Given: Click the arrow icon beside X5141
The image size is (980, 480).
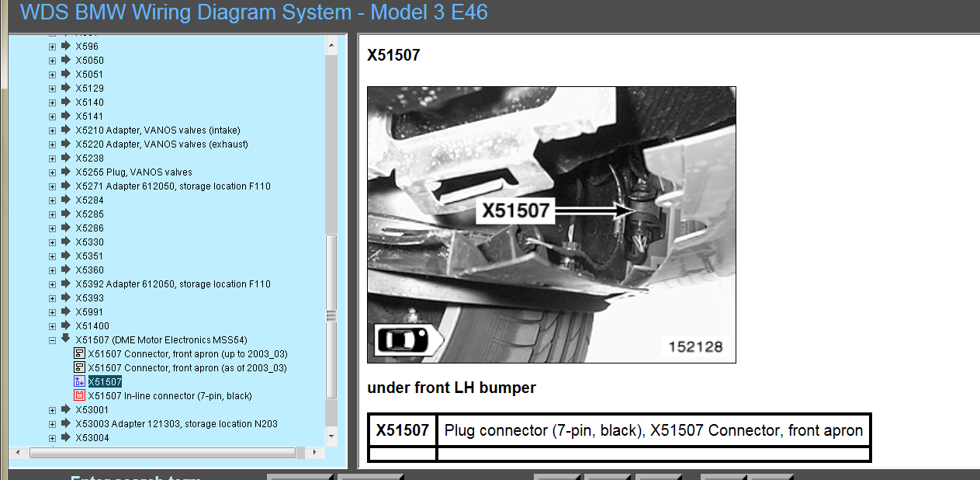Looking at the screenshot, I should tap(66, 116).
